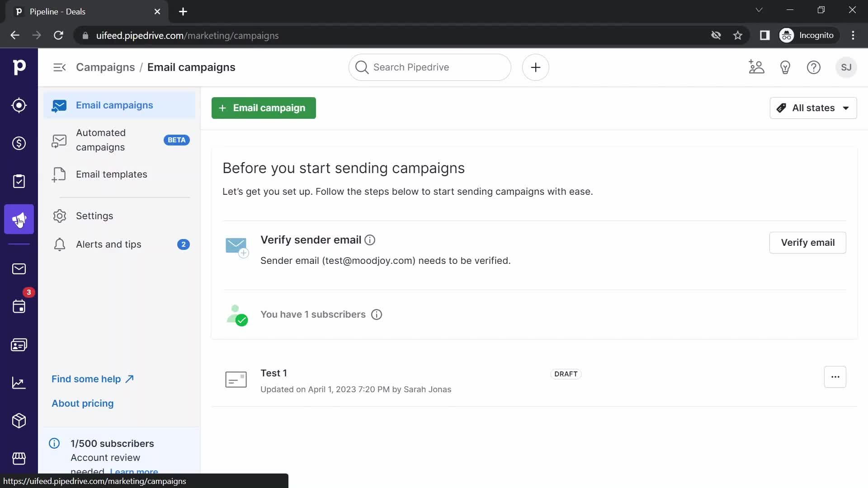Screen dimensions: 868x488
Task: Open Sales Assistant lightbulb icon
Action: tap(785, 67)
